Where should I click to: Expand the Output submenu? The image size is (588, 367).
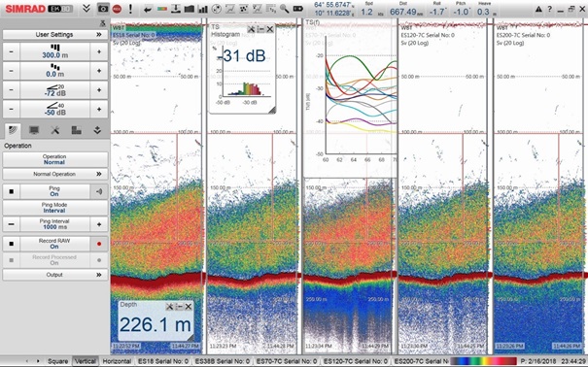coord(55,275)
